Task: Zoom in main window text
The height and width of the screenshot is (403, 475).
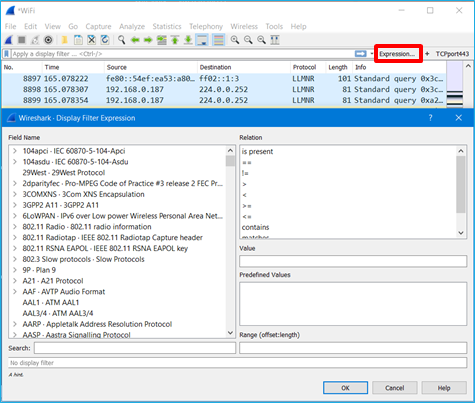Action: [235, 40]
